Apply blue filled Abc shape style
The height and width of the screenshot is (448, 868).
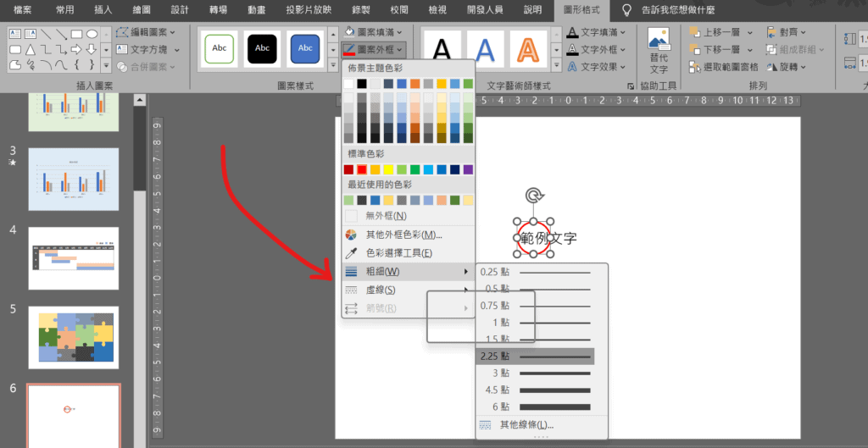click(x=305, y=48)
